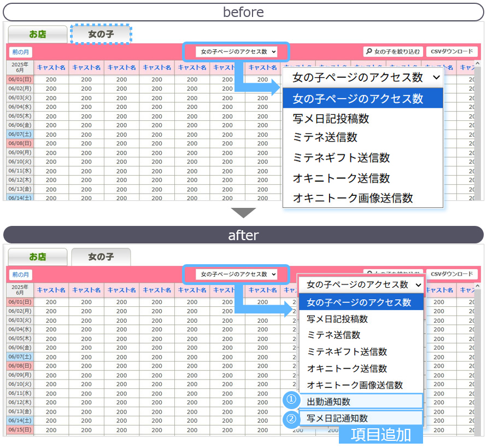This screenshot has height=448, width=487.
Task: Click the chevron on the after panel's enlarged dropdown header
Action: pos(418,285)
